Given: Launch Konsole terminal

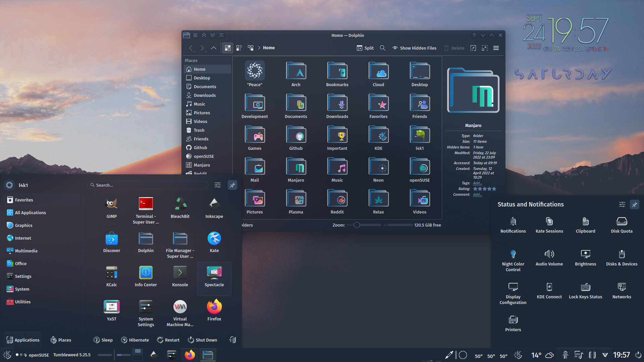Looking at the screenshot, I should coord(180,276).
